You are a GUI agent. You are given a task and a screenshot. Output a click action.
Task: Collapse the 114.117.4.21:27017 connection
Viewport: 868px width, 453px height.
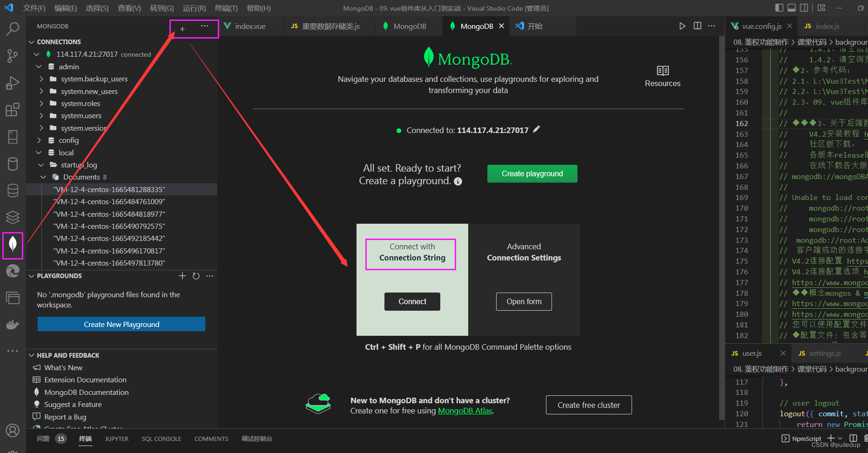[x=36, y=54]
